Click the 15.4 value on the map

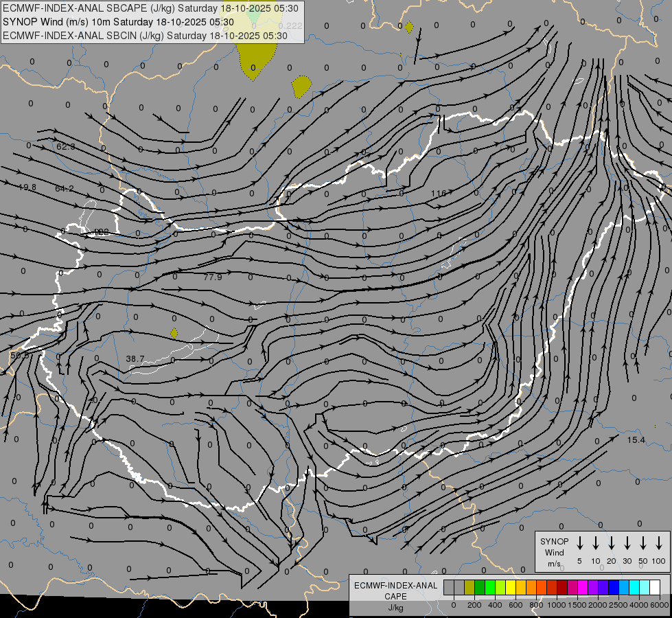tap(636, 440)
